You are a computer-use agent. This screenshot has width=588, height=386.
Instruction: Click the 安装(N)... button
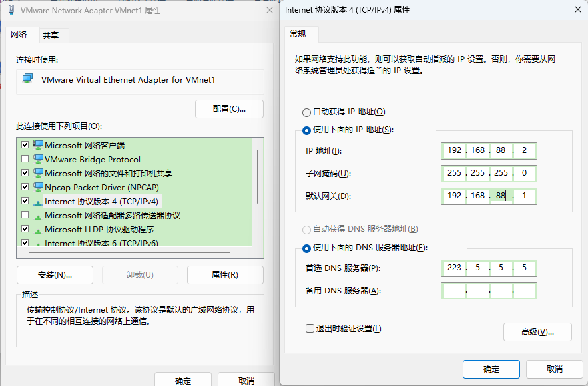click(55, 275)
